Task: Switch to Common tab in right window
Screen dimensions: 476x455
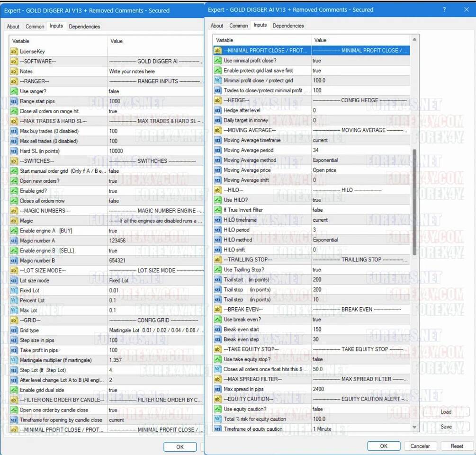Action: click(x=239, y=26)
